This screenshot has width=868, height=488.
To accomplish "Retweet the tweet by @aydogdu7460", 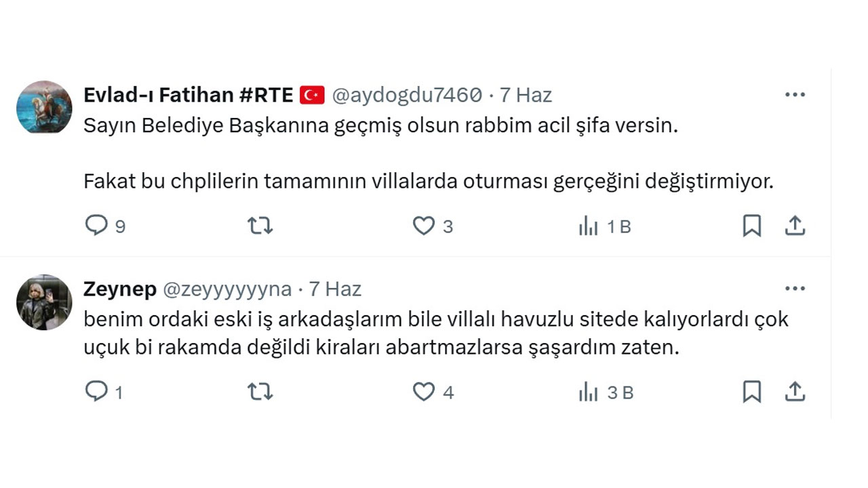I will coord(259,226).
